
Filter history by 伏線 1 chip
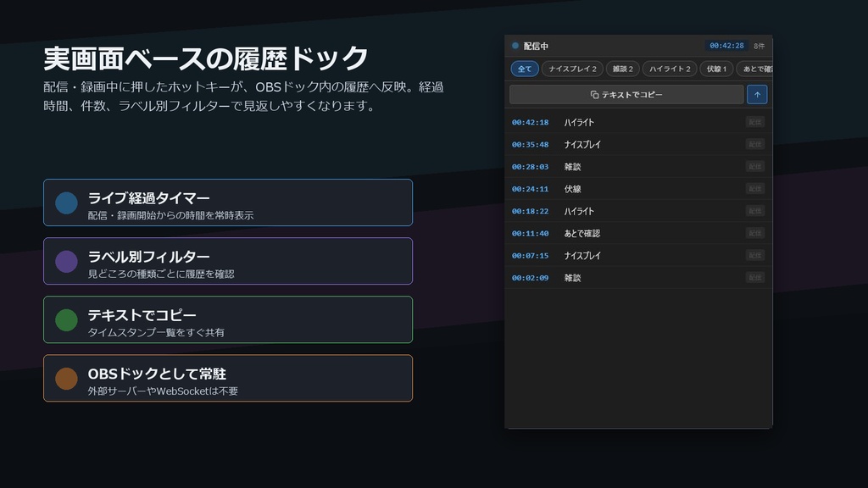[x=716, y=69]
